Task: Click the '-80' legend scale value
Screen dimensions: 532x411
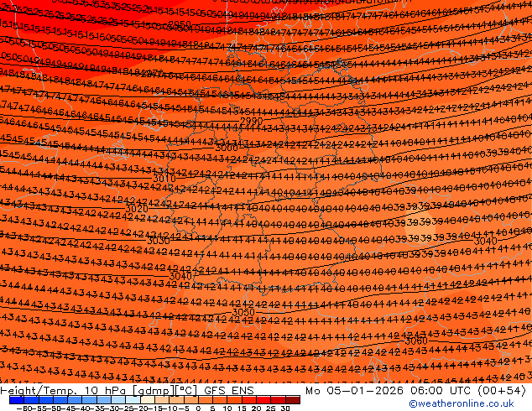Action: 23,408
